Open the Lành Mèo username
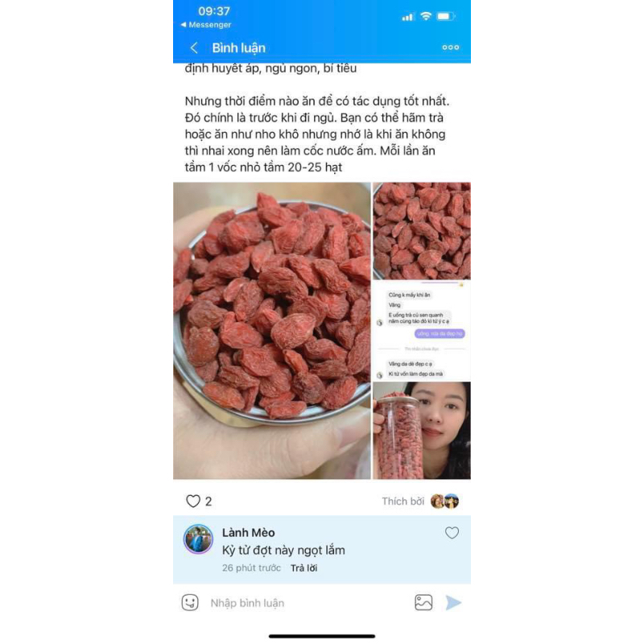Viewport: 644px width, 644px height. point(249,533)
